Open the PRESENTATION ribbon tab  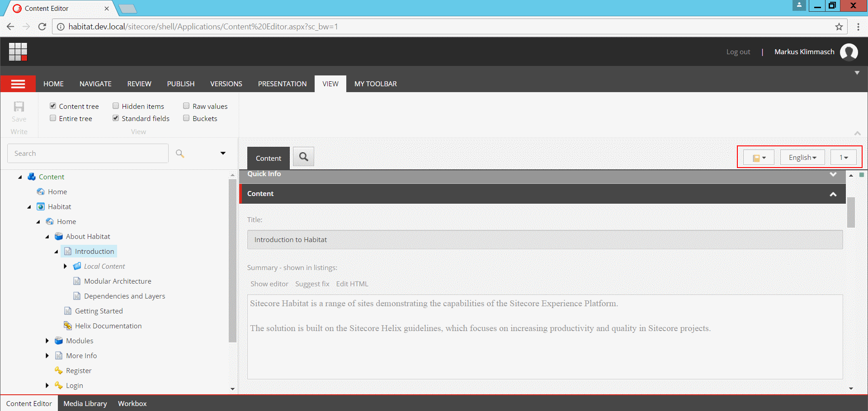point(282,84)
